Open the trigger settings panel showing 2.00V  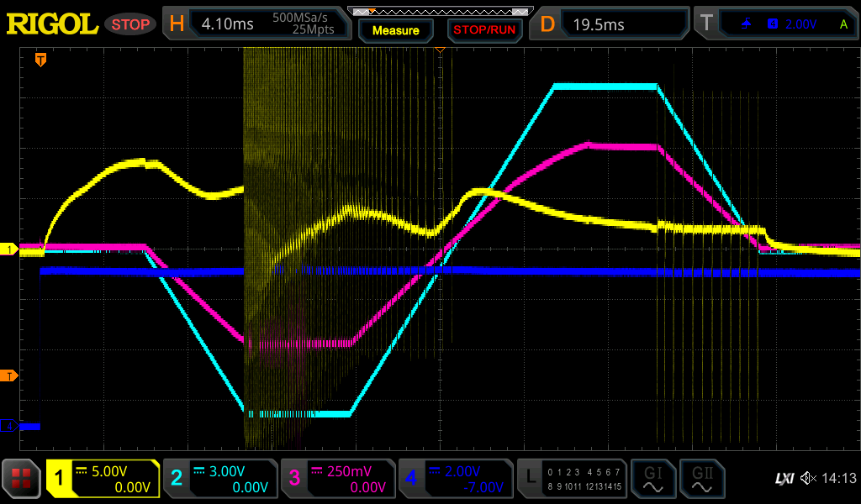tap(774, 24)
